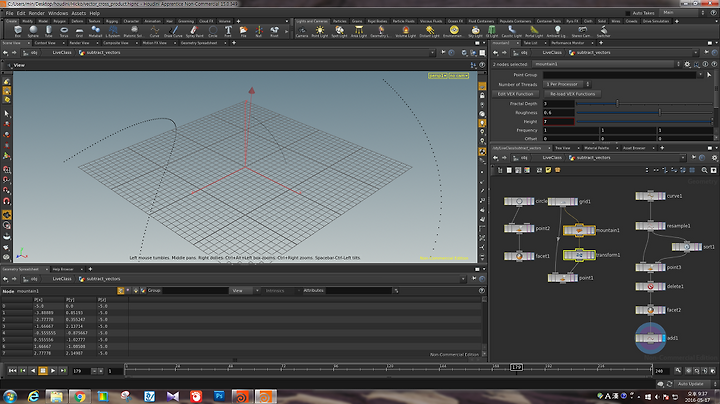Image resolution: width=720 pixels, height=404 pixels.
Task: Switch to the Material Palette tab
Action: point(596,148)
